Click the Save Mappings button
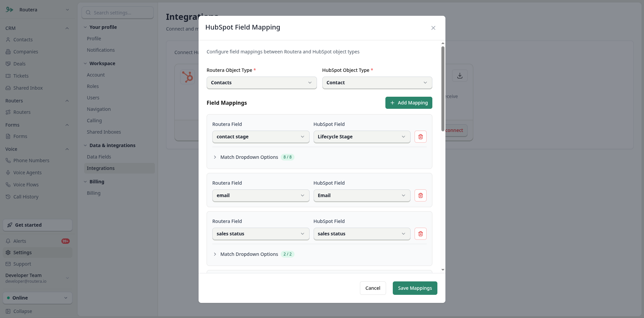This screenshot has height=318, width=644. (x=415, y=288)
